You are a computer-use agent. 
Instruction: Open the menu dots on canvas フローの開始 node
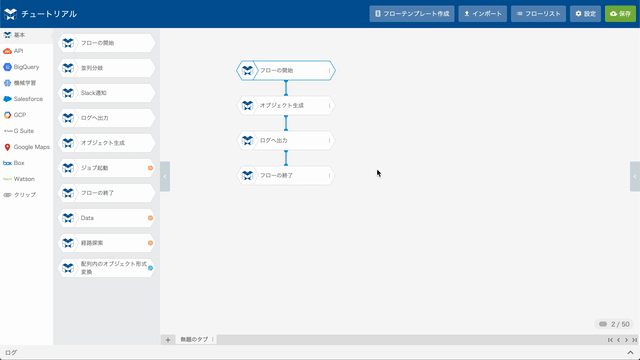pyautogui.click(x=329, y=71)
